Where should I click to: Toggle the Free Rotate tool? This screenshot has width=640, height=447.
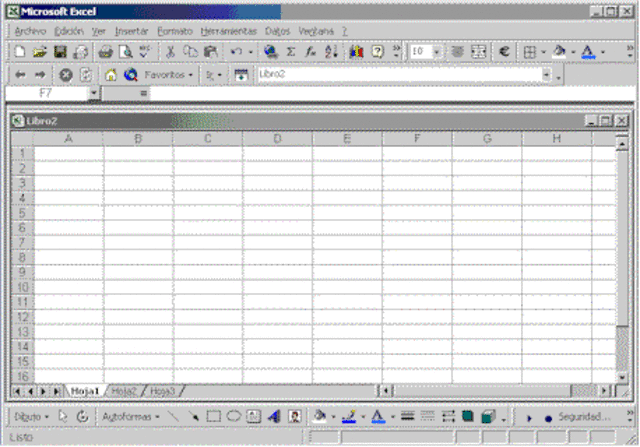coord(82,417)
